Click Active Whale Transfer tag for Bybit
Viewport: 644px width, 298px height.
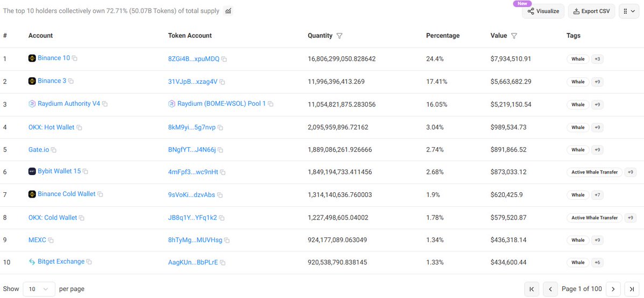[x=595, y=172]
